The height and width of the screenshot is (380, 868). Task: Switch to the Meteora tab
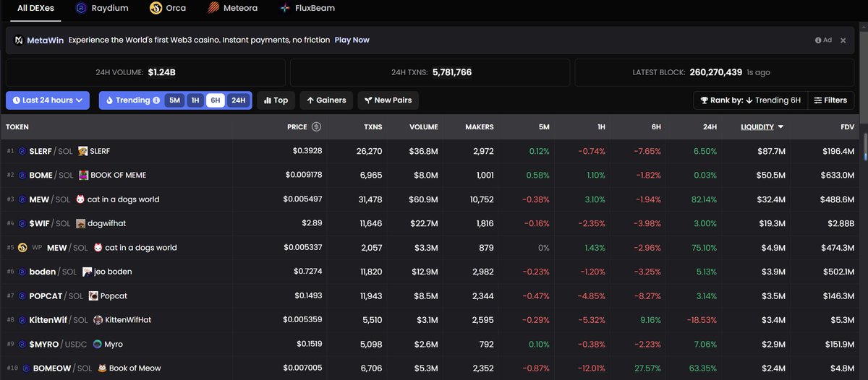click(x=231, y=9)
